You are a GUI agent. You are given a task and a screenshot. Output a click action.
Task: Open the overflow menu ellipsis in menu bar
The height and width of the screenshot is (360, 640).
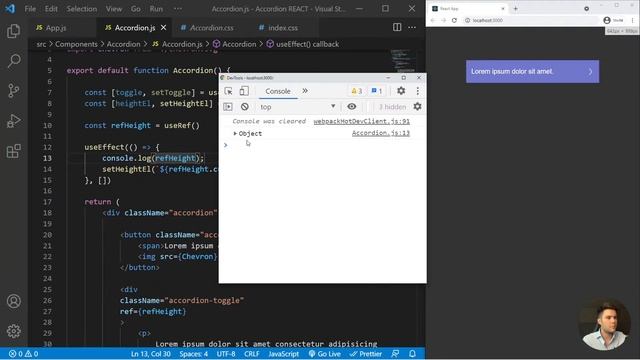(178, 9)
